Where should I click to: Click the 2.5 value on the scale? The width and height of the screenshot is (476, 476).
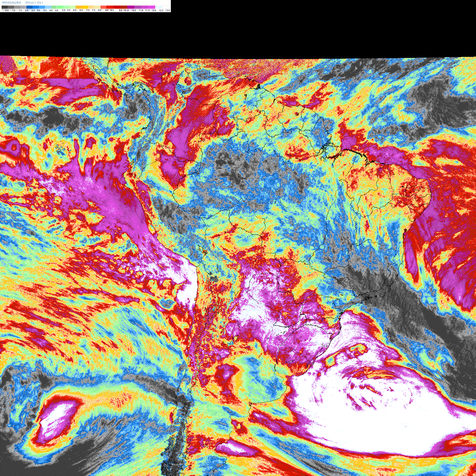33,10
